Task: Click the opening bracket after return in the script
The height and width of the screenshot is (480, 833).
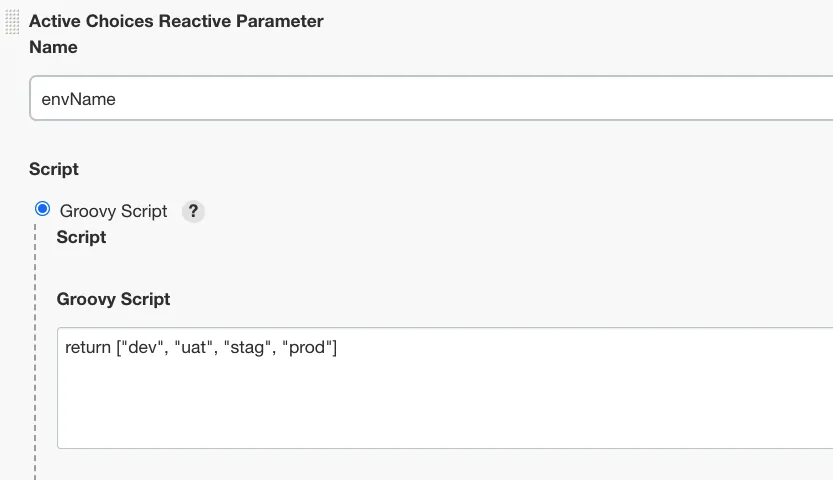Action: click(118, 348)
